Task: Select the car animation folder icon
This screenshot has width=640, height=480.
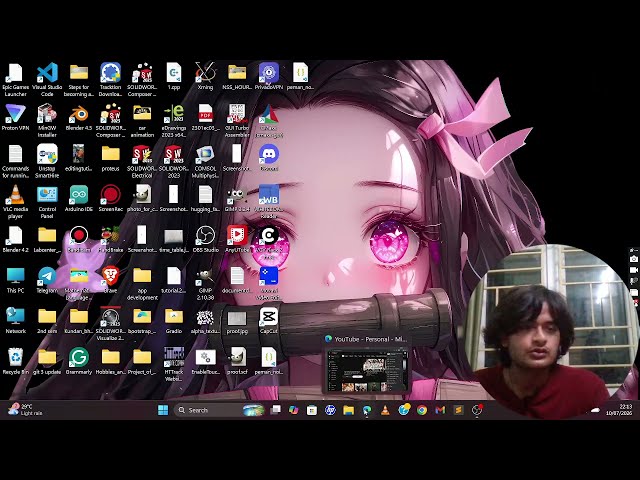Action: click(142, 121)
